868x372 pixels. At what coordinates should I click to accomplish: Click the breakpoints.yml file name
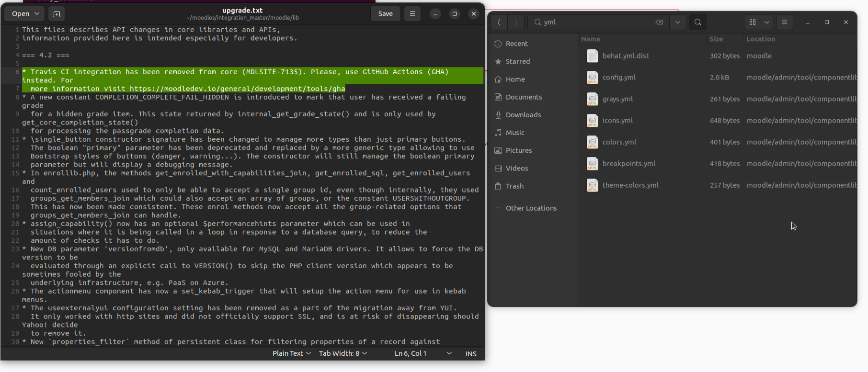(x=629, y=163)
